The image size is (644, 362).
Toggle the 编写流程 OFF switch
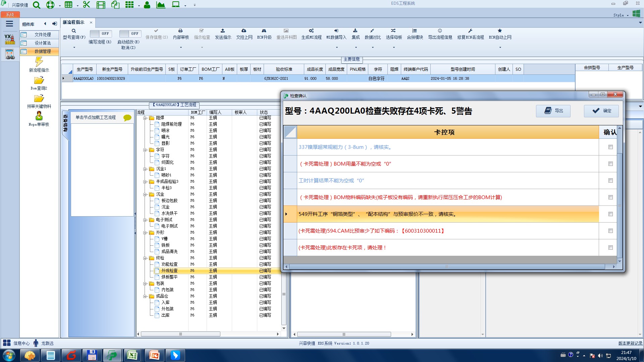[x=100, y=34]
